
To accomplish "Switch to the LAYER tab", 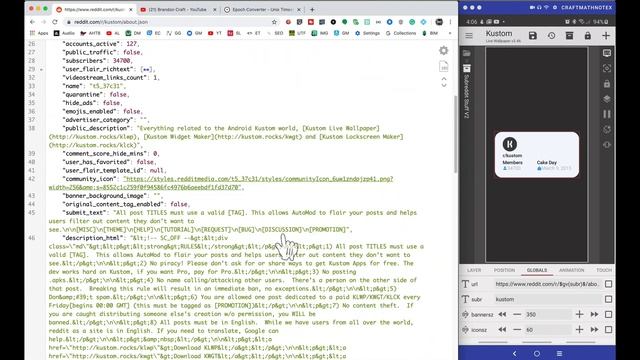I will pos(474,270).
